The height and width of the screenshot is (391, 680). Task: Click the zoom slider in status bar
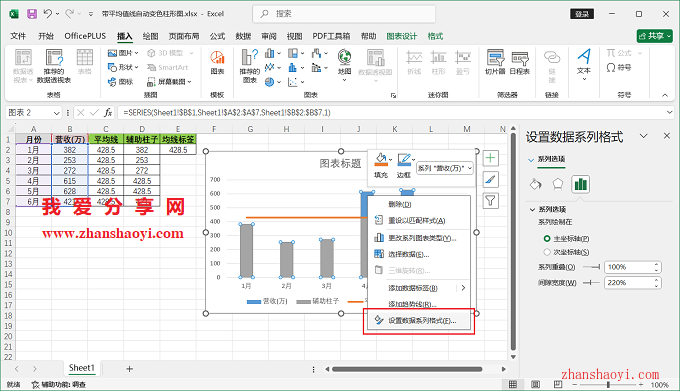click(x=608, y=384)
